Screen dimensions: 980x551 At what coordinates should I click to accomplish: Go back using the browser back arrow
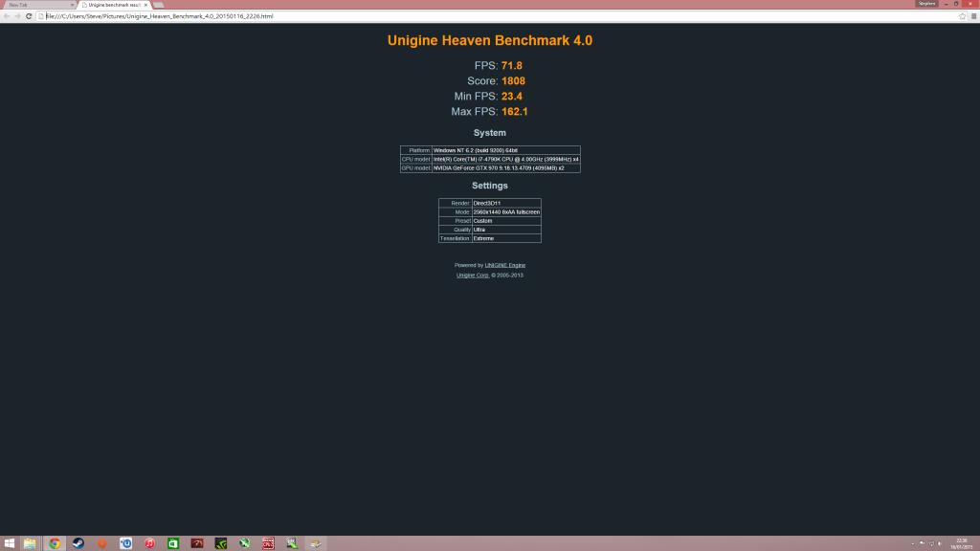click(x=7, y=16)
